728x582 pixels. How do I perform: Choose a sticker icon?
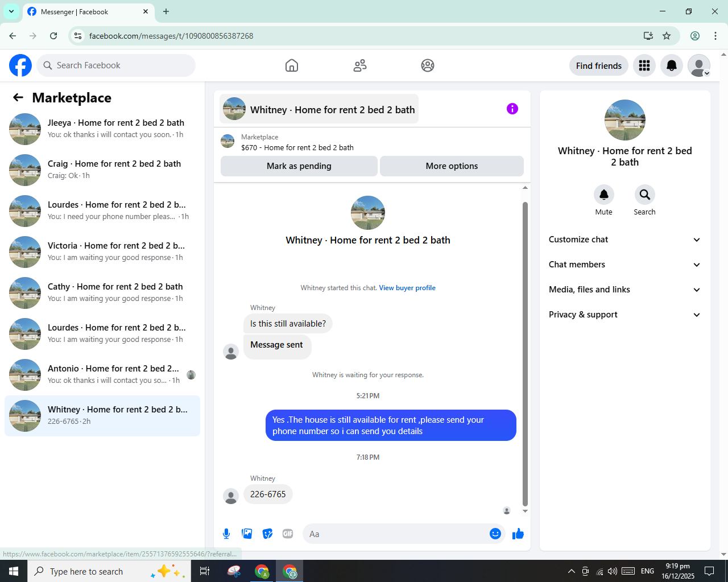click(x=267, y=534)
